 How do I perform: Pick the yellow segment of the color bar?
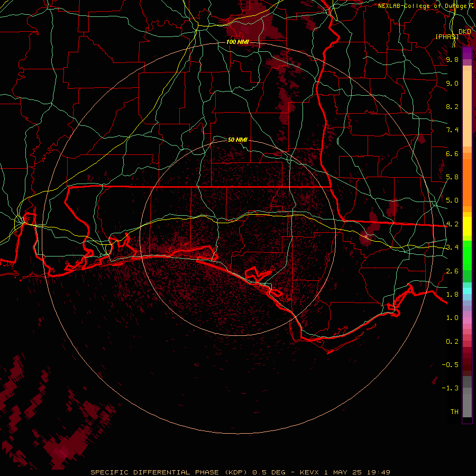pyautogui.click(x=467, y=226)
